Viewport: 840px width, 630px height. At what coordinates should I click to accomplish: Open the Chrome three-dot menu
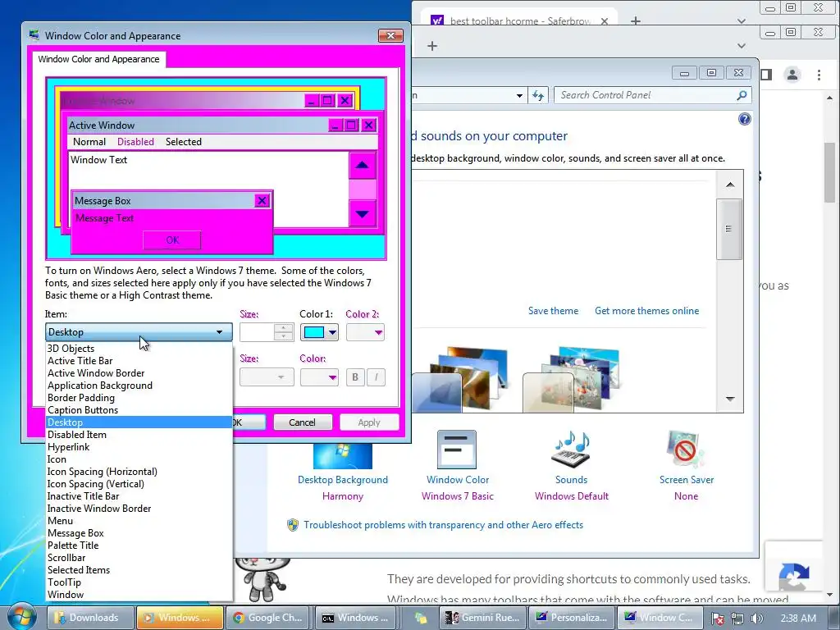tap(819, 75)
